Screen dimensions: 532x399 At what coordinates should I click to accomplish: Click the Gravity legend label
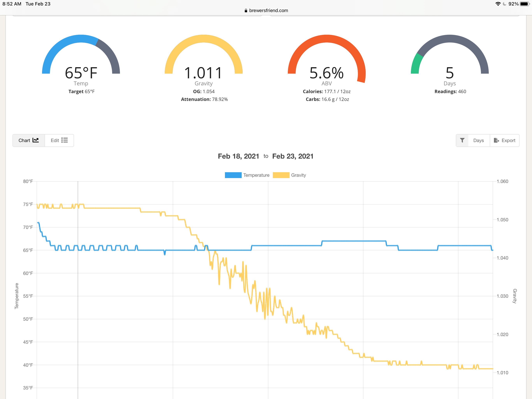pos(299,175)
